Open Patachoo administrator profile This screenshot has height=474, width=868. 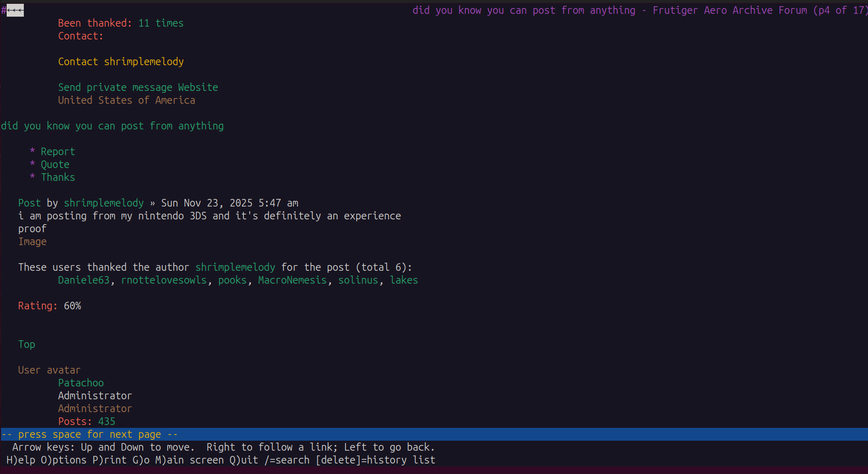[x=81, y=383]
